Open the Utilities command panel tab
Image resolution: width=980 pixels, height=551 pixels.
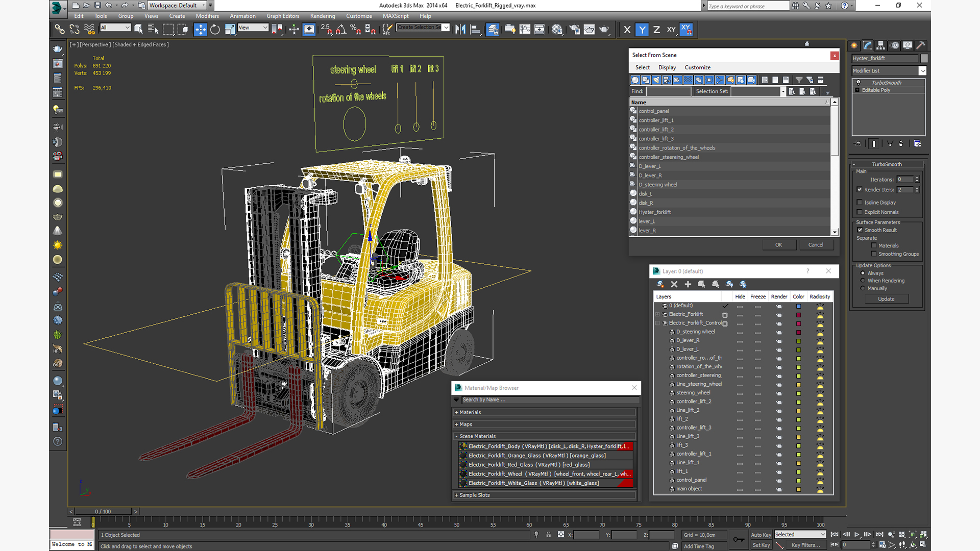tap(921, 45)
